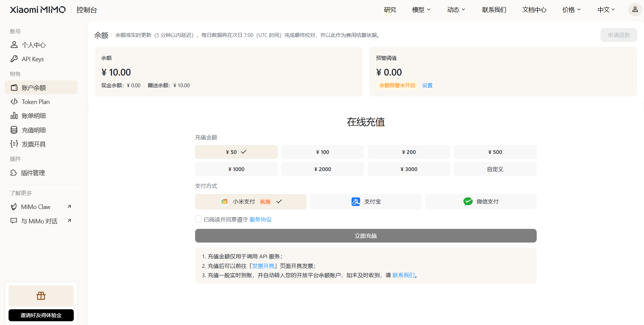Select the ¥ 1000 recharge amount
The image size is (644, 325).
(236, 169)
